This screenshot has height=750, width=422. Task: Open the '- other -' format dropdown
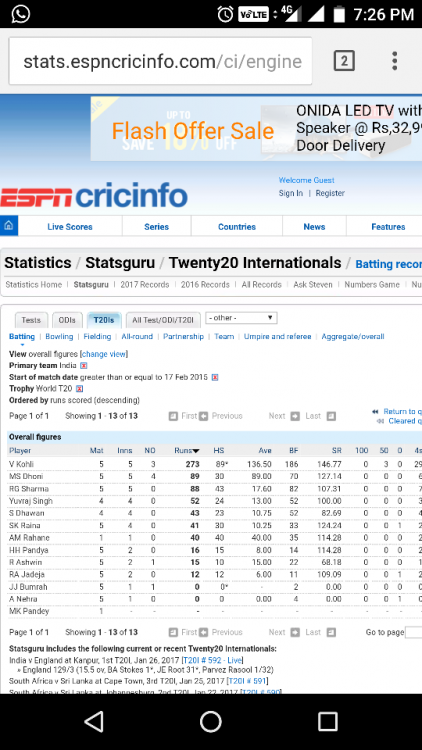point(241,318)
